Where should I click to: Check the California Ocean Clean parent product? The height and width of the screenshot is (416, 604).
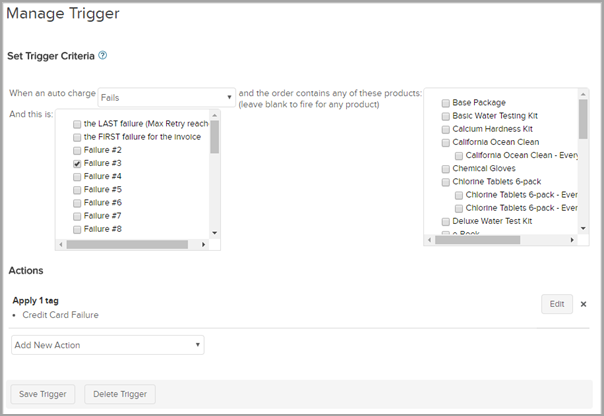(446, 143)
